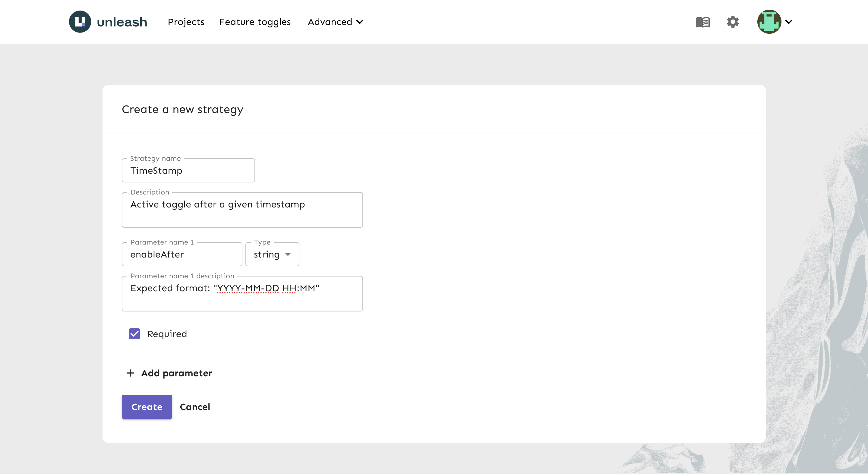Click Add parameter label
This screenshot has height=474, width=868.
[177, 373]
